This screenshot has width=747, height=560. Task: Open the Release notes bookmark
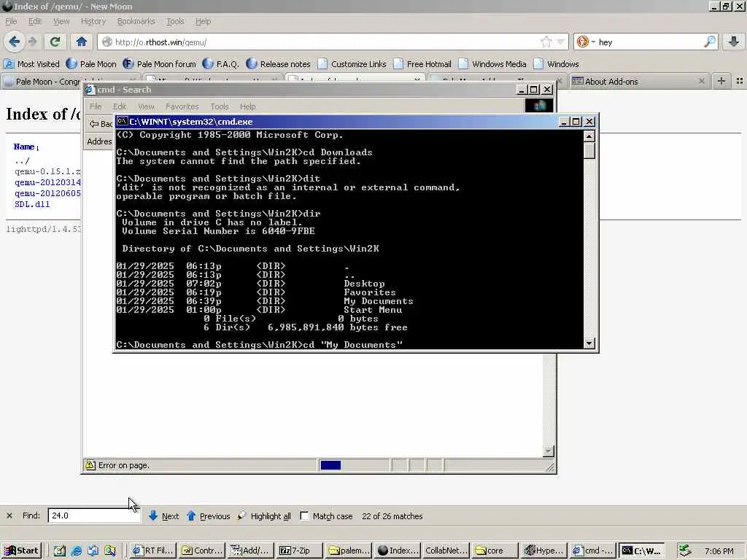tap(278, 64)
